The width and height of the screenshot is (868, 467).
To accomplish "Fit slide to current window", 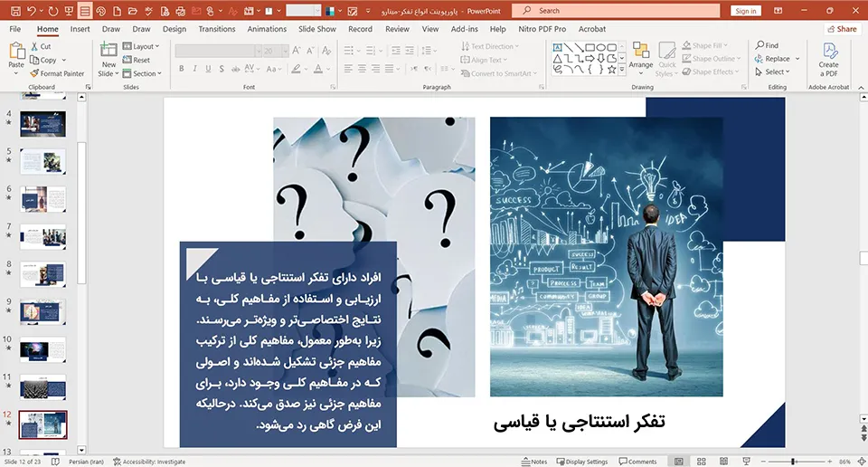I will tap(862, 462).
